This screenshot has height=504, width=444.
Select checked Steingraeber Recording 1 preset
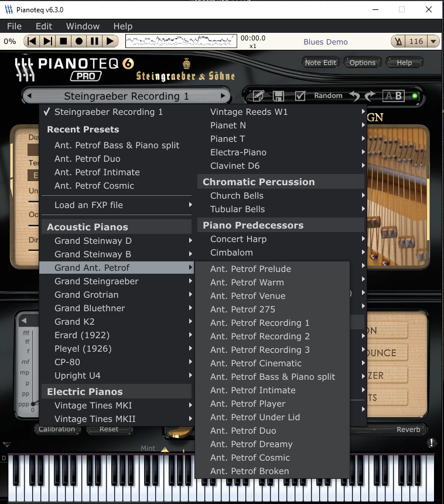(117, 112)
